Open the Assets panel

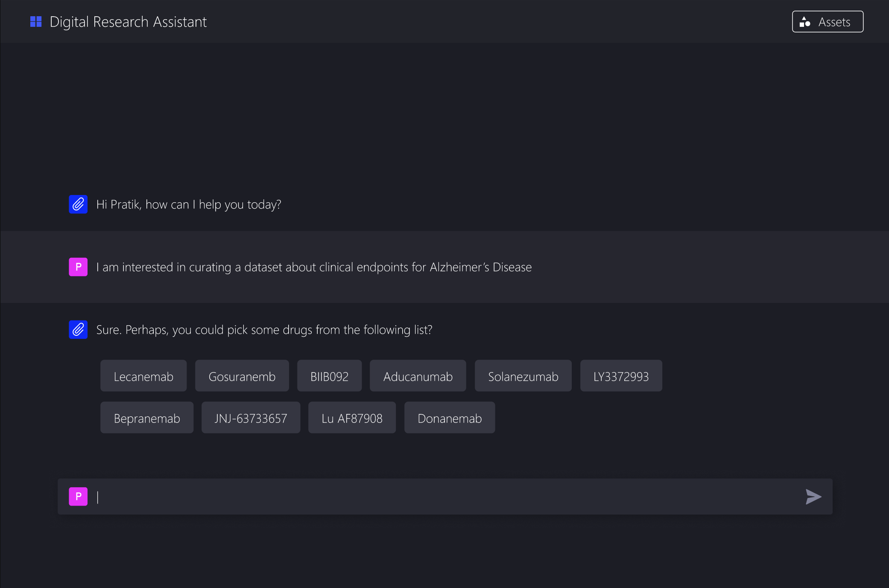[827, 22]
